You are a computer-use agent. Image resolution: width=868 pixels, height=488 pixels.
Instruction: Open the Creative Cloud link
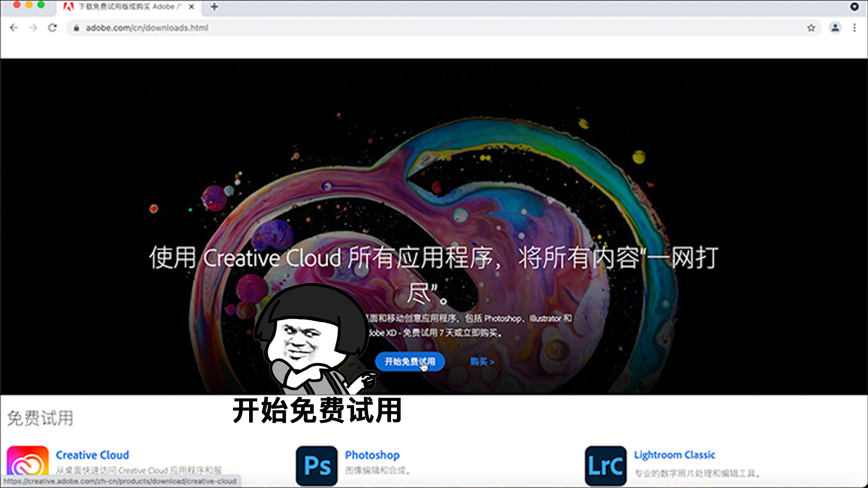92,455
